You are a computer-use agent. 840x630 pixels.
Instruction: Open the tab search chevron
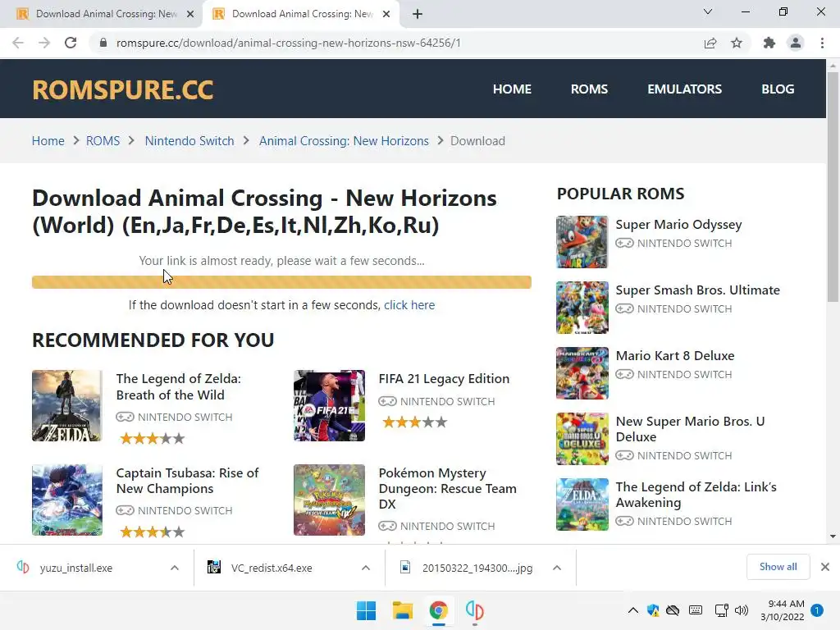(708, 11)
